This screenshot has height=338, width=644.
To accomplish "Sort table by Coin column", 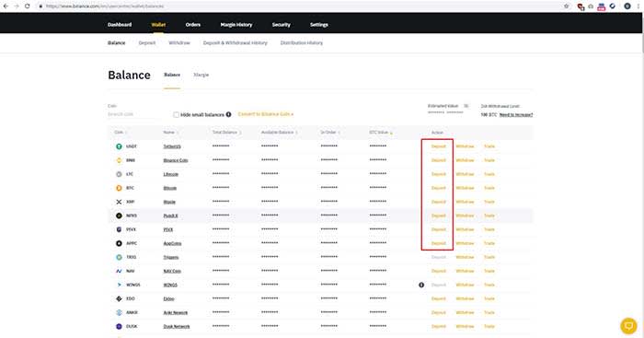I will tap(120, 133).
